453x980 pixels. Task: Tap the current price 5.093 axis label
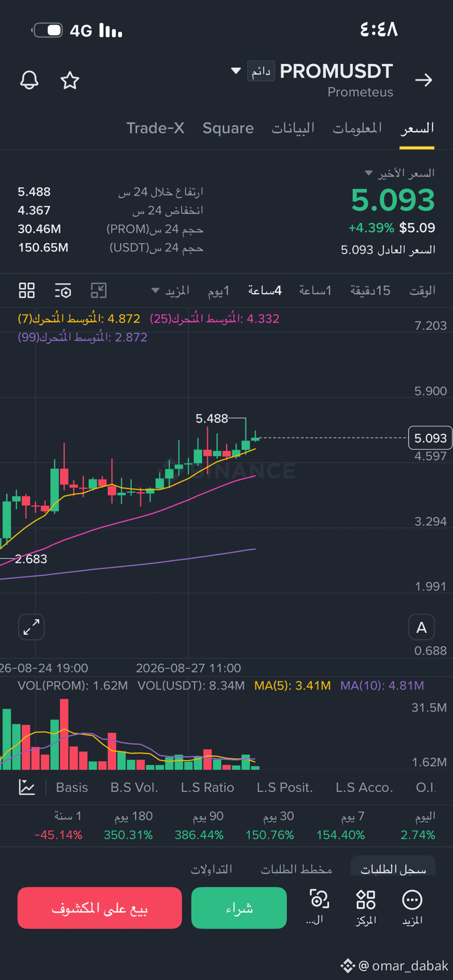(x=430, y=438)
